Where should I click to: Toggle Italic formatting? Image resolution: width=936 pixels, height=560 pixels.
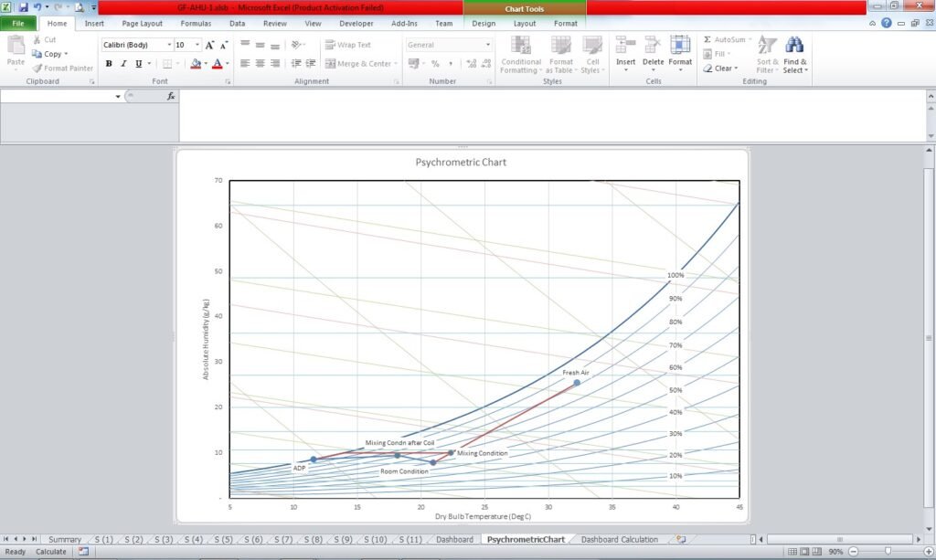tap(123, 64)
